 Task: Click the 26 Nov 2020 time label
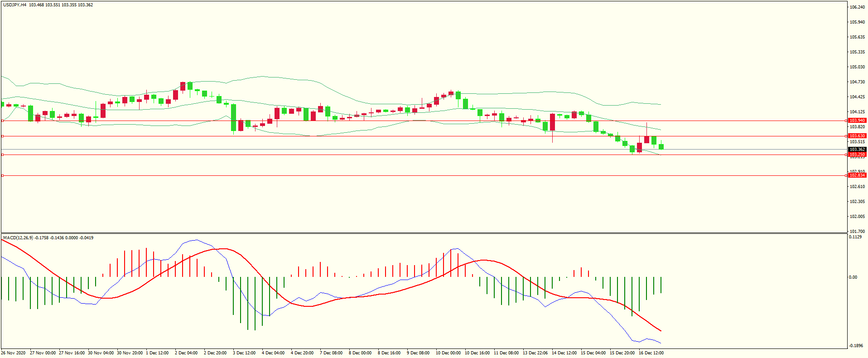(x=14, y=353)
